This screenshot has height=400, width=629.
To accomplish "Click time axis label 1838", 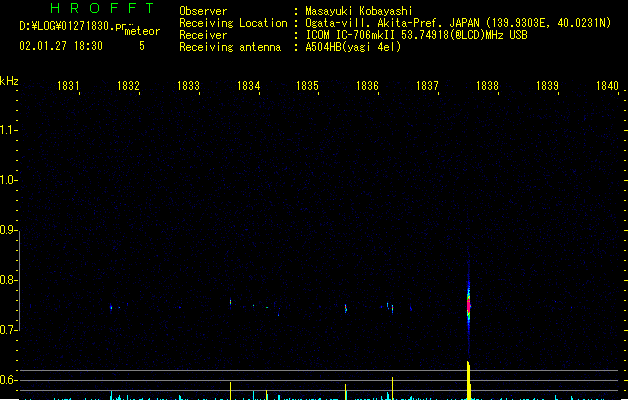I will [x=487, y=86].
